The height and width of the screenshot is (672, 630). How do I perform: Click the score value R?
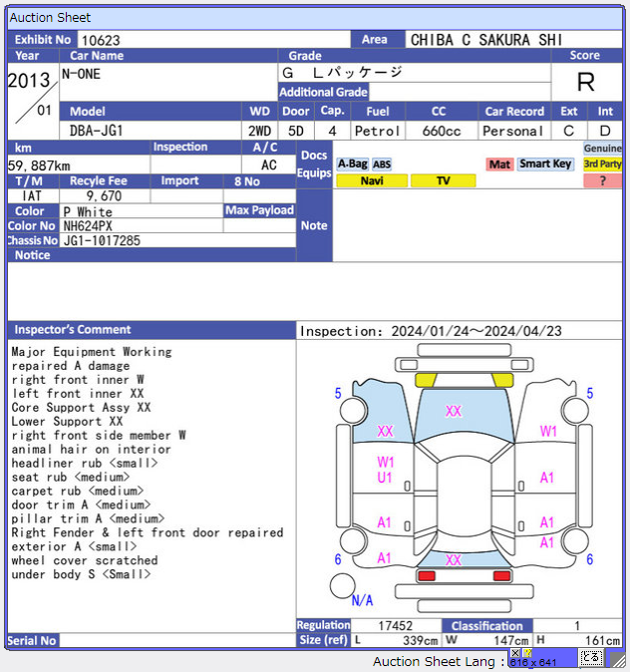pos(586,82)
